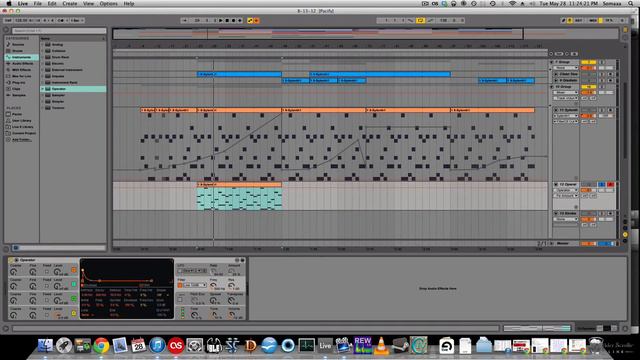Open the Filter type dropdown in Operator
The image size is (640, 360).
click(194, 285)
